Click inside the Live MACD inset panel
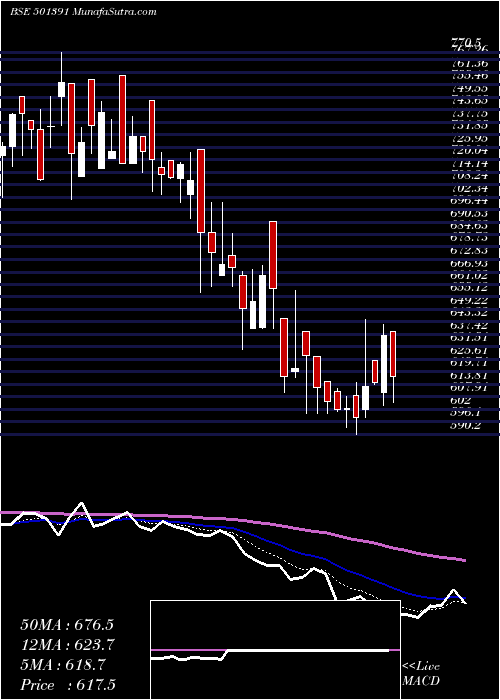500x700 pixels. tap(275, 650)
